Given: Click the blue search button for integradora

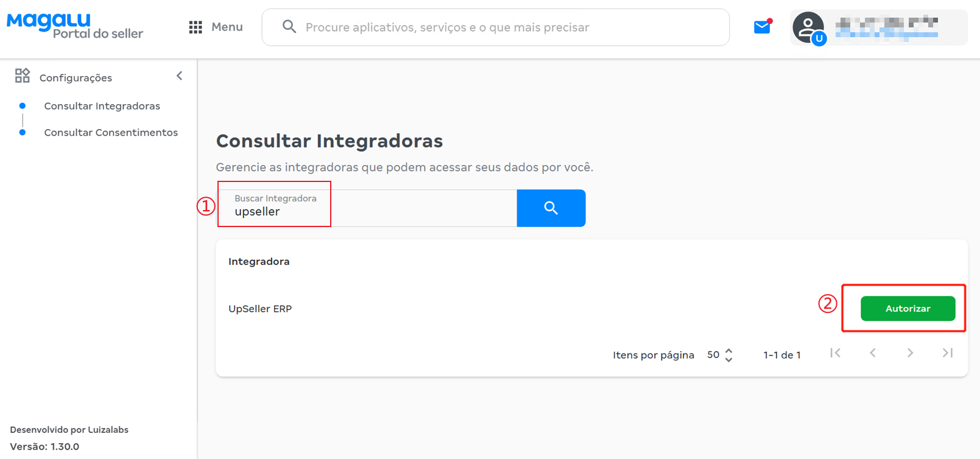Looking at the screenshot, I should [551, 208].
